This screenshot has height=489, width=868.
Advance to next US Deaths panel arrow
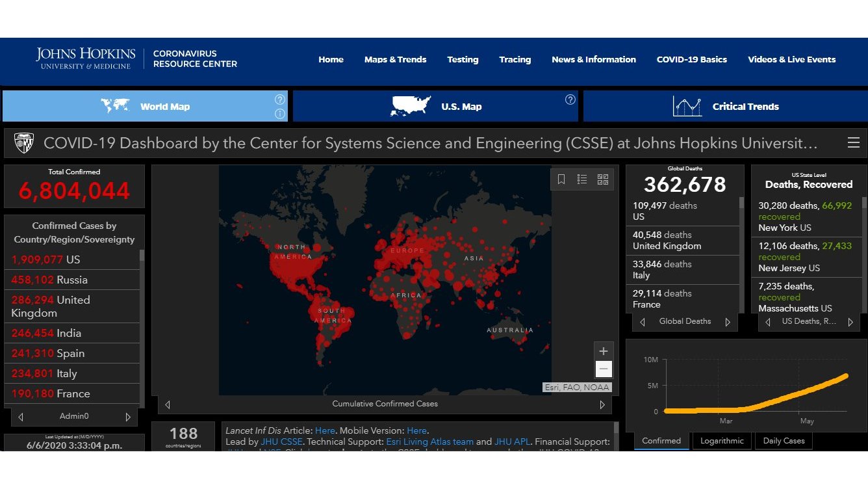pos(850,322)
